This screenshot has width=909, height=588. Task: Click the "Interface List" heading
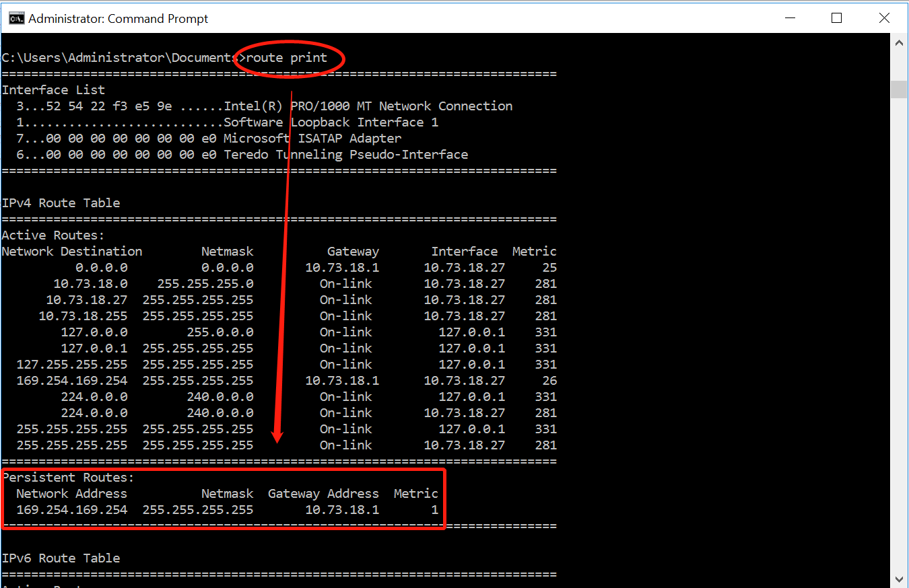tap(53, 90)
